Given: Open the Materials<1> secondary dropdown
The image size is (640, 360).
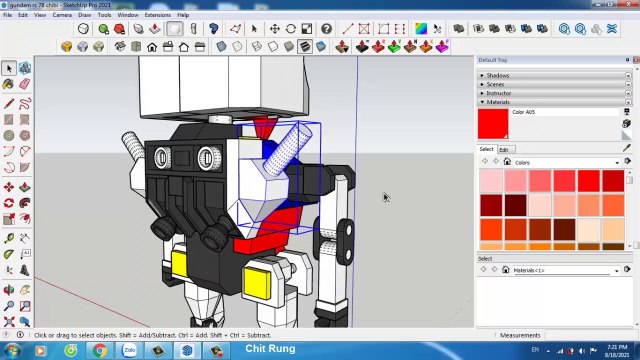Looking at the screenshot, I should click(x=566, y=270).
